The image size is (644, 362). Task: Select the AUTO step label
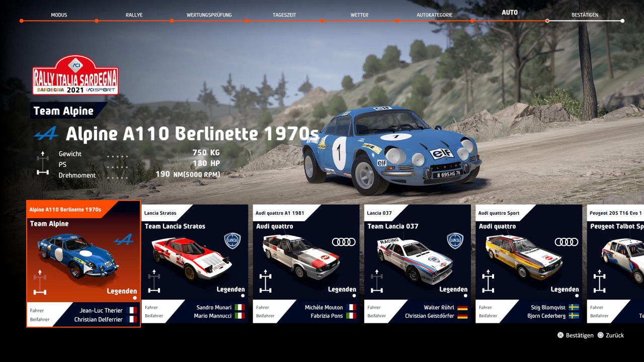509,13
